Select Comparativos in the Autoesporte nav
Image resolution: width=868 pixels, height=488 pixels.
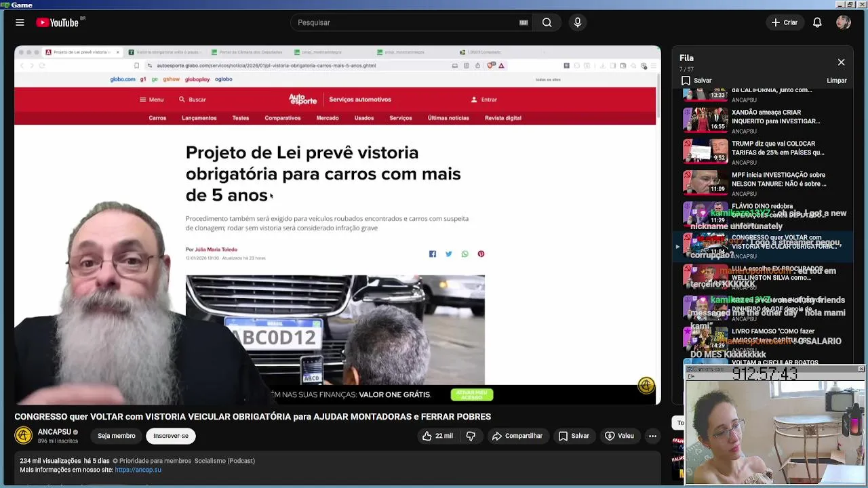point(283,118)
